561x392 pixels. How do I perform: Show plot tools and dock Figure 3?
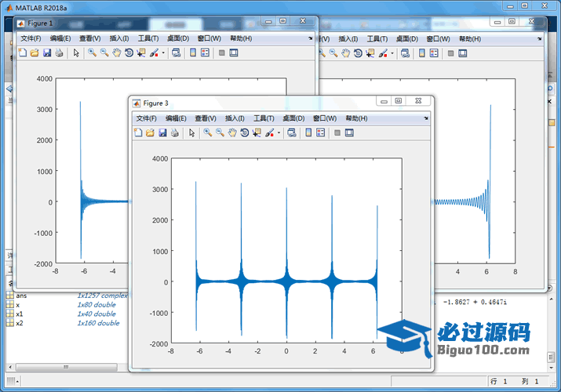349,133
